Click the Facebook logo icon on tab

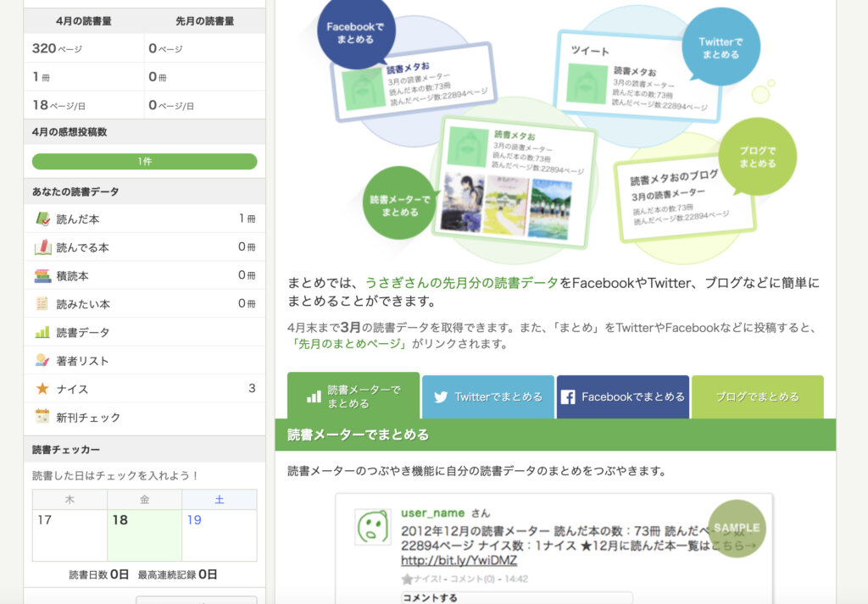point(568,397)
